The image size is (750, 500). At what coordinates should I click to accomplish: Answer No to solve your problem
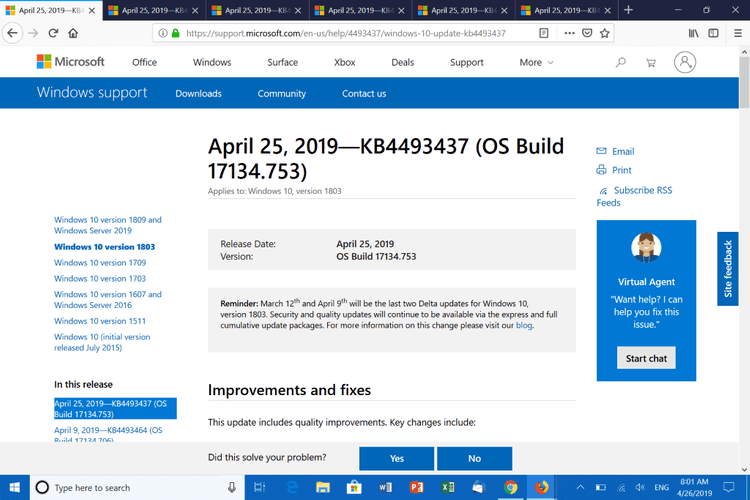click(x=474, y=458)
